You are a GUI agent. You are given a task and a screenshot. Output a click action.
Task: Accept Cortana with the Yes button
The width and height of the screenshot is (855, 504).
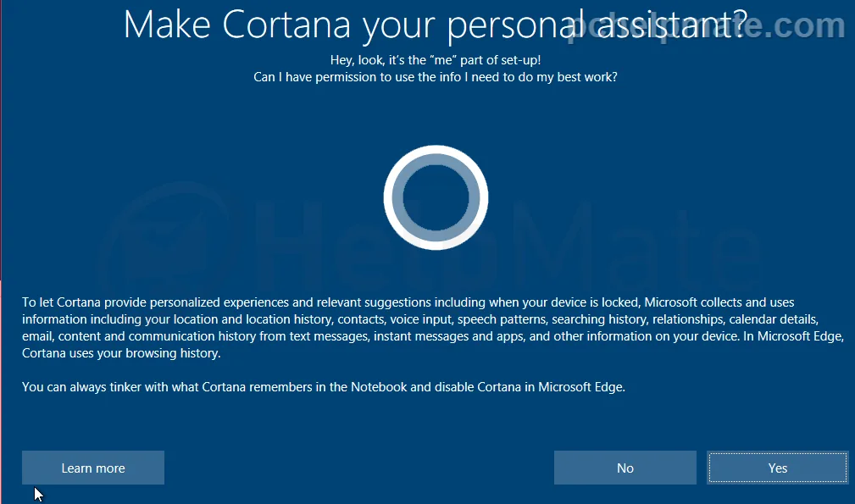pos(778,468)
